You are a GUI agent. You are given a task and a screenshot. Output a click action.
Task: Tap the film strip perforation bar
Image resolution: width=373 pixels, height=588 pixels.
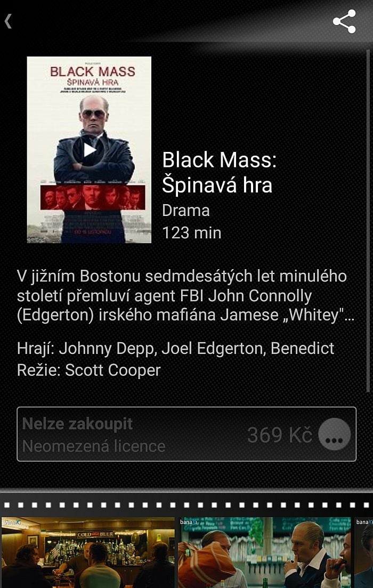186,505
